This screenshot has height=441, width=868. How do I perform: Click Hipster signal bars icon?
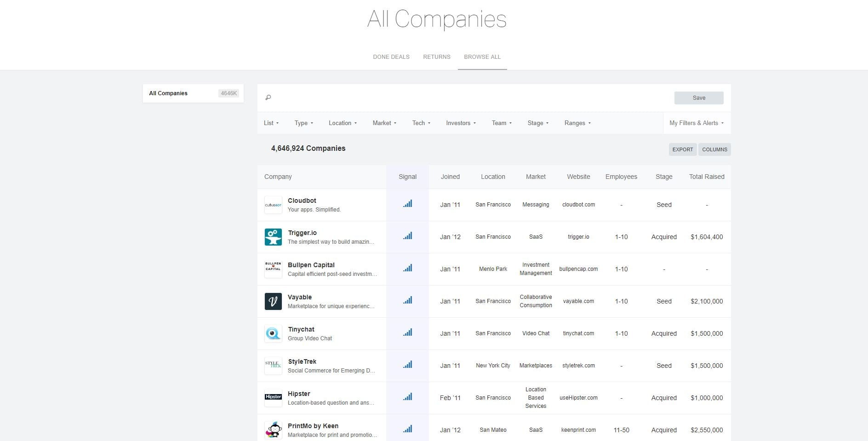[408, 397]
